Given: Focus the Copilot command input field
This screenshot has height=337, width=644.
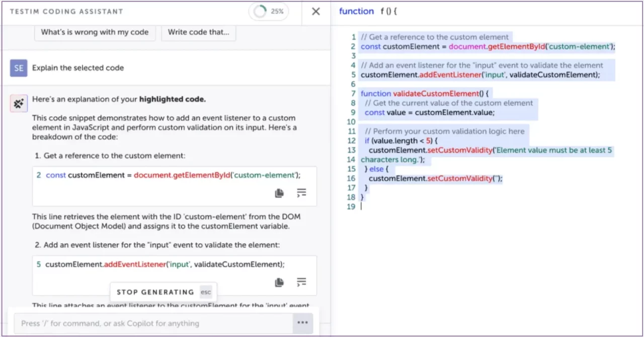Looking at the screenshot, I should tap(151, 323).
